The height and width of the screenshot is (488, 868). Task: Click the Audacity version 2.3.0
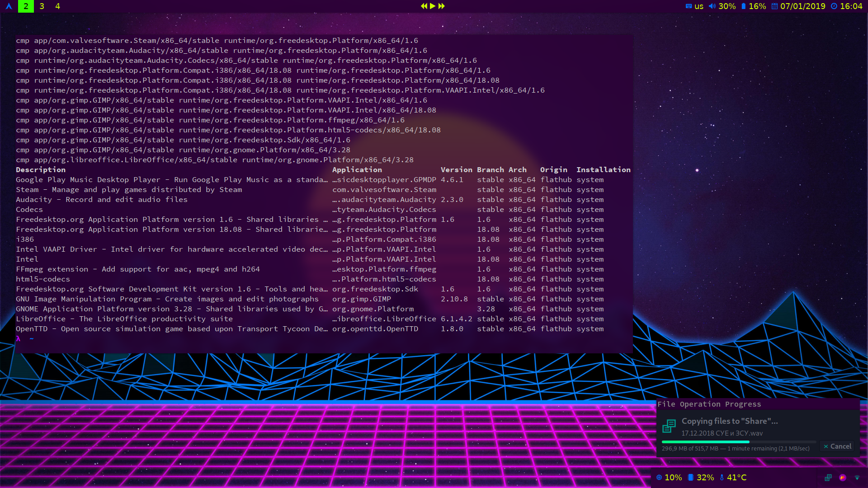pos(452,200)
